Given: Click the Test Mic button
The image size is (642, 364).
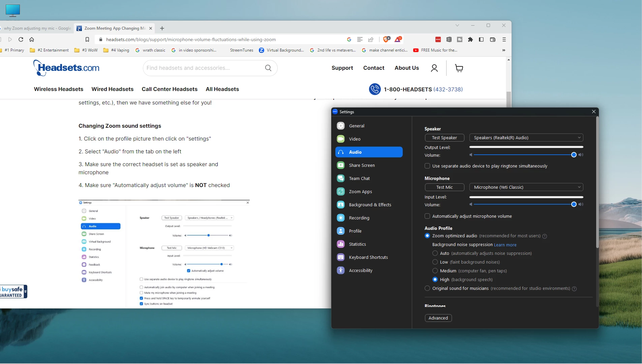Looking at the screenshot, I should point(445,187).
